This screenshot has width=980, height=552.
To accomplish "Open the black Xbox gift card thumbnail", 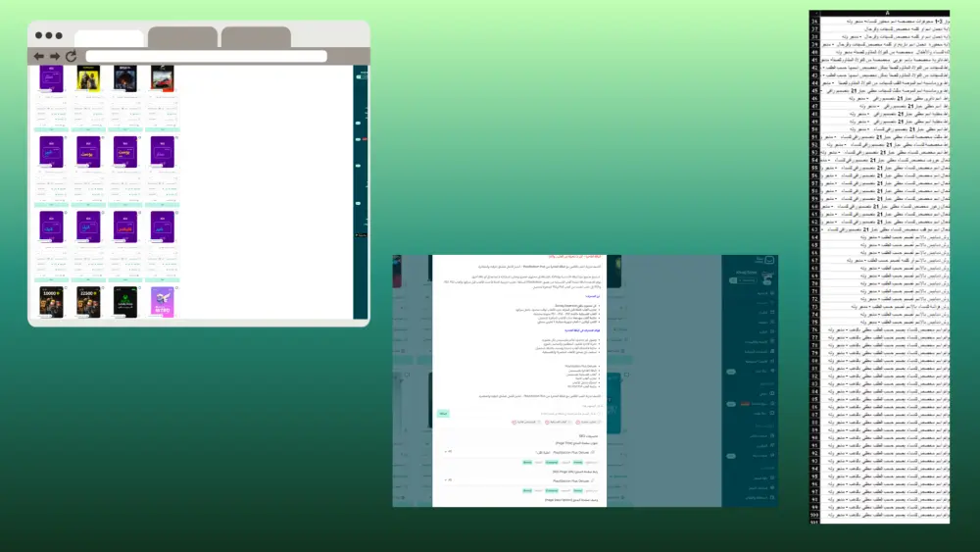I will 125,302.
